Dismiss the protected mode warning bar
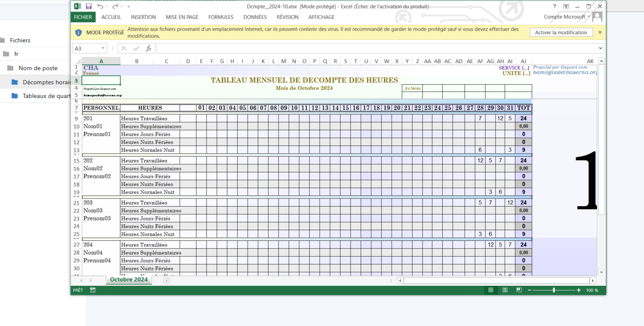The image size is (644, 326). pyautogui.click(x=600, y=33)
